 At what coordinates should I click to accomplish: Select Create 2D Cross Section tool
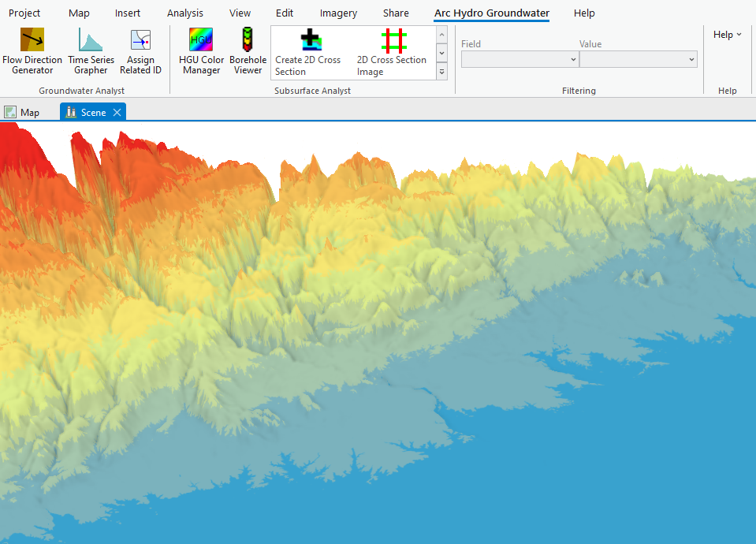[311, 53]
